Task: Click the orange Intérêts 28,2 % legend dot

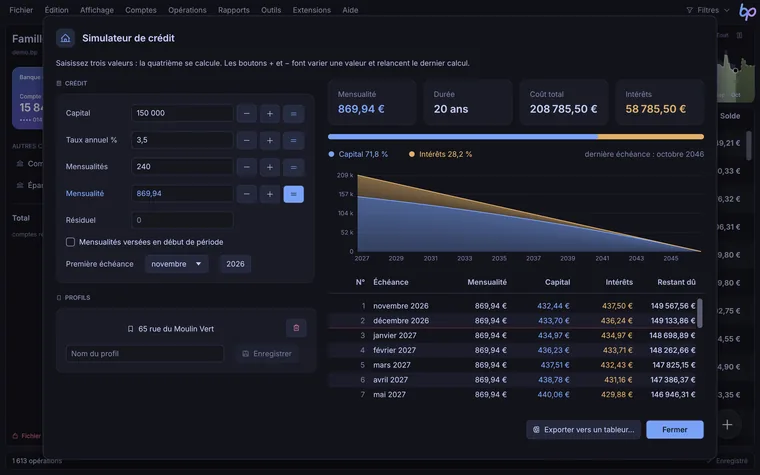Action: tap(412, 154)
